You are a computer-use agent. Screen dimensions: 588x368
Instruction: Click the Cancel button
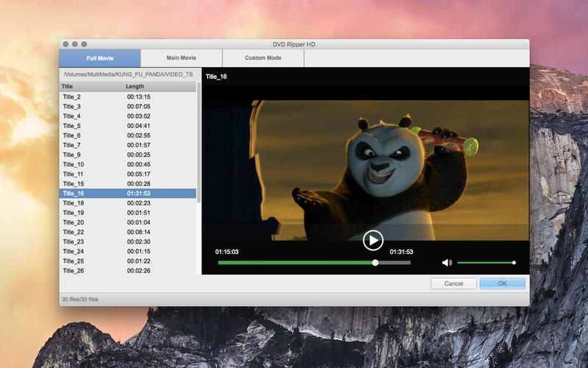453,283
